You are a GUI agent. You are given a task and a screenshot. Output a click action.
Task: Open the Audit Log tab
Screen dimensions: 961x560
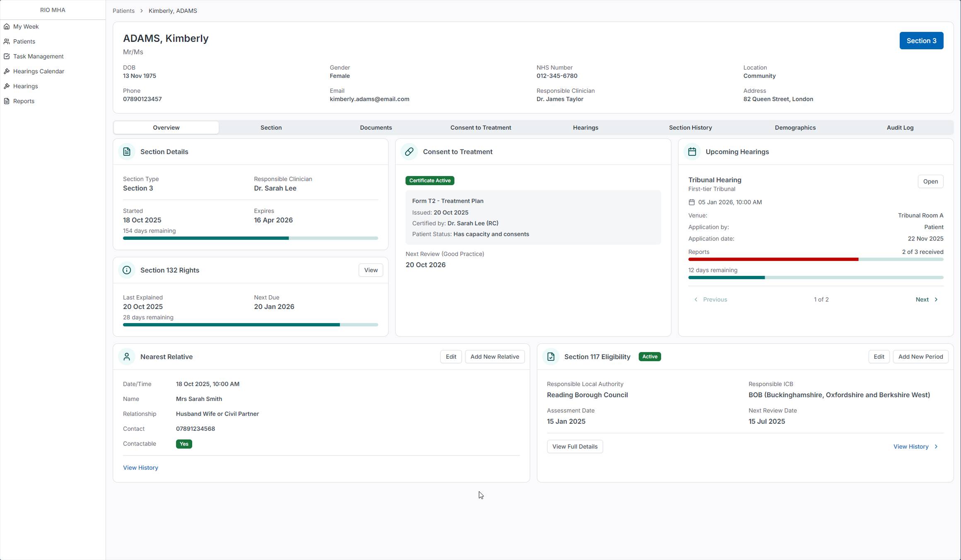click(x=900, y=128)
